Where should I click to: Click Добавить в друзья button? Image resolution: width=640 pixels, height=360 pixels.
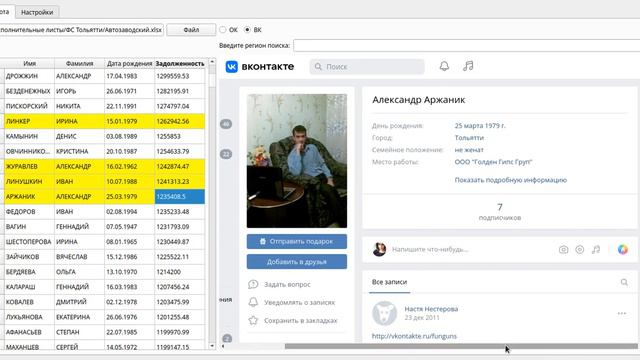[297, 262]
